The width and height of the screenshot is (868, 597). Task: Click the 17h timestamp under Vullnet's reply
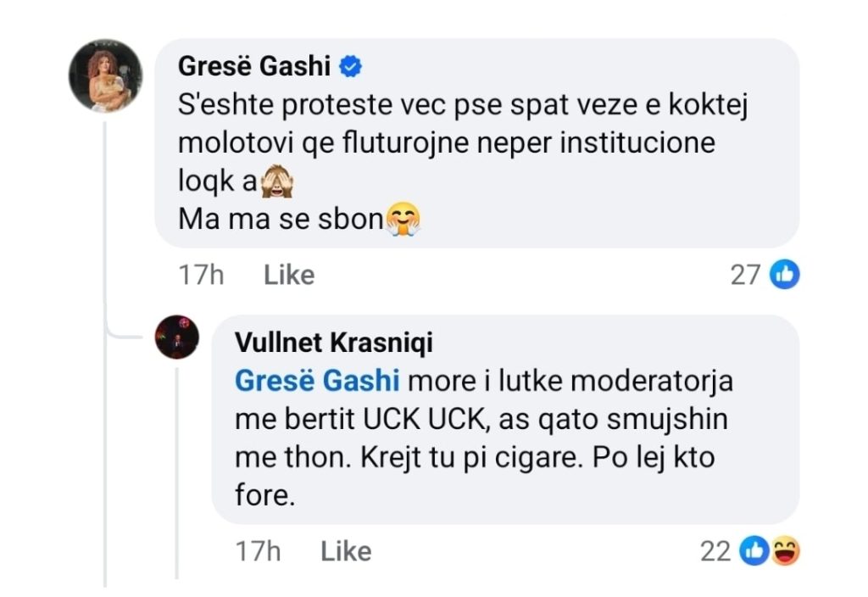point(258,552)
